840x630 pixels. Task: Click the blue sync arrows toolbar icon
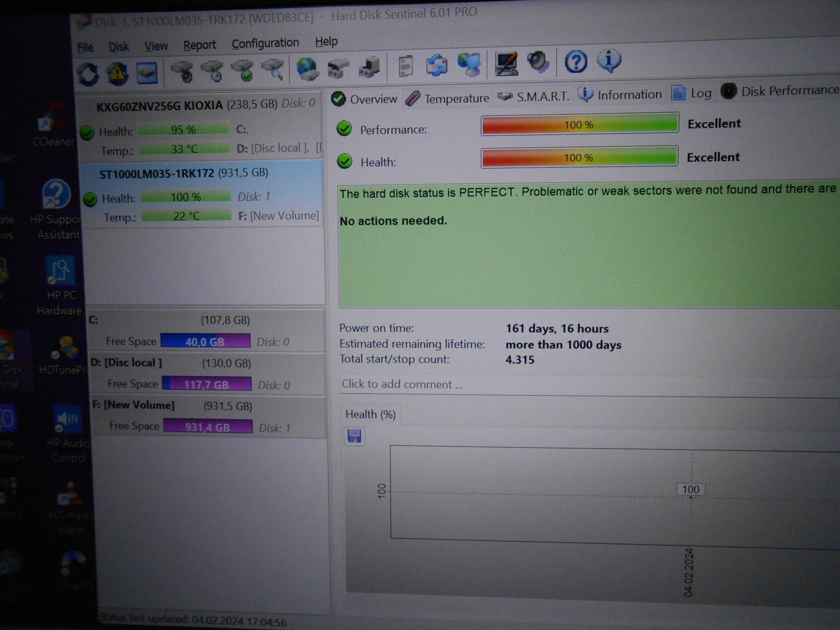click(x=437, y=65)
